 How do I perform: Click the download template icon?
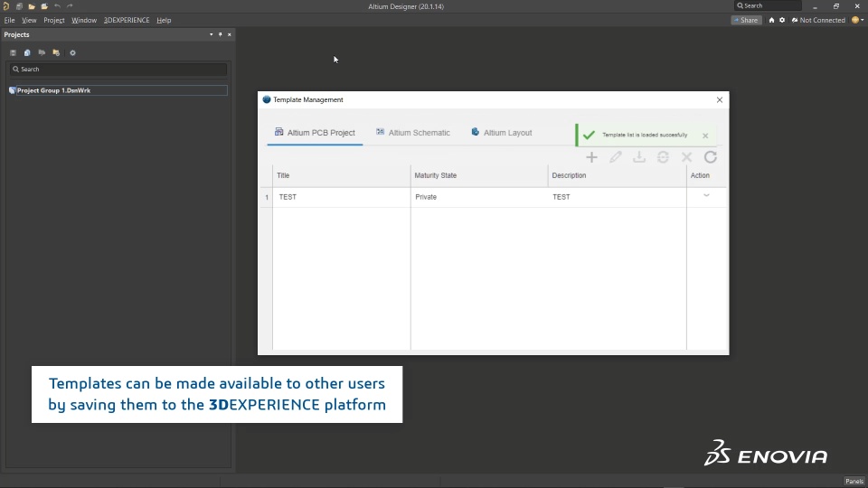639,157
